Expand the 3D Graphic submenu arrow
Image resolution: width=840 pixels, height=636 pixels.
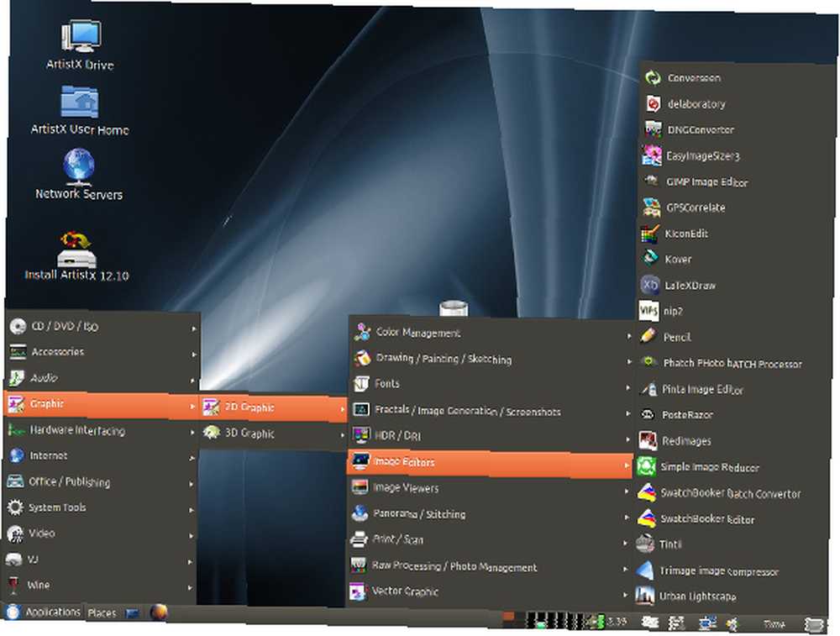tap(343, 435)
